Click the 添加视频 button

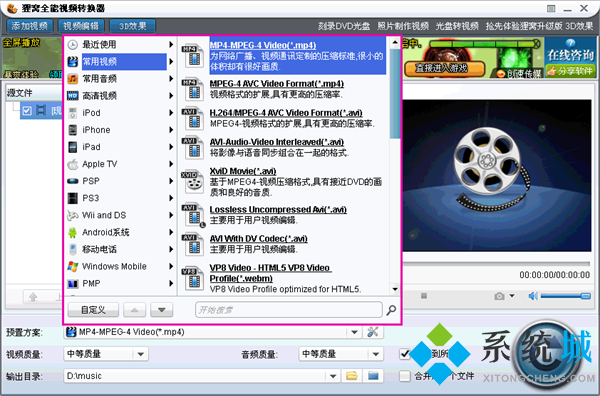click(x=29, y=26)
